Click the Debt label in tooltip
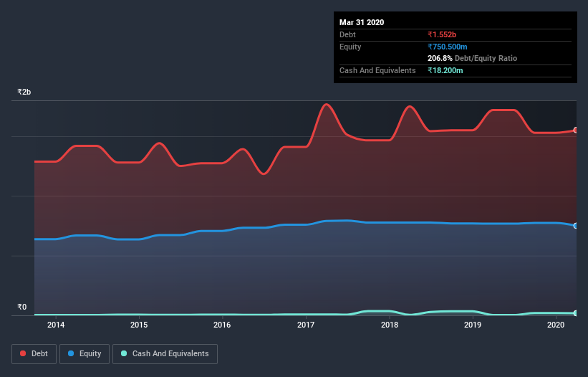Viewport: 588px width, 377px height. [347, 34]
